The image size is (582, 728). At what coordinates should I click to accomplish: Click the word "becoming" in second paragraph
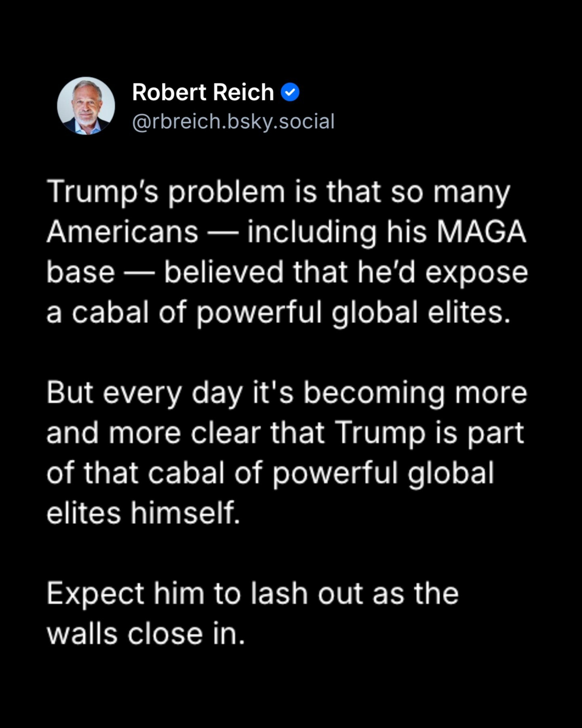(x=374, y=393)
